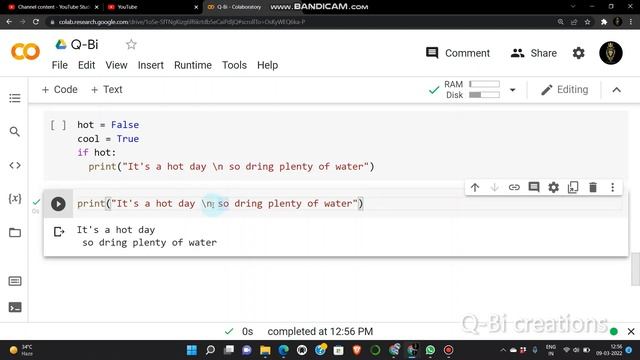Click the 'hot = False' code line

coord(108,125)
